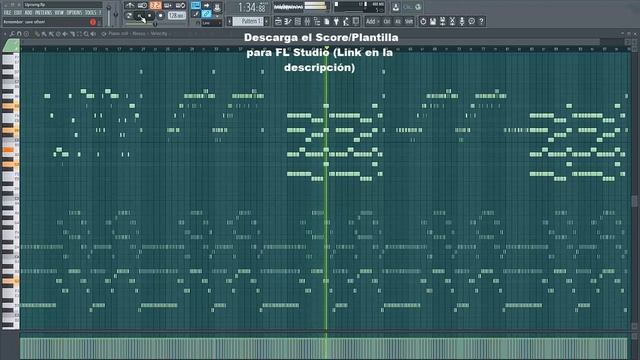This screenshot has height=360, width=640.
Task: Open the OPTIONS menu
Action: 74,13
